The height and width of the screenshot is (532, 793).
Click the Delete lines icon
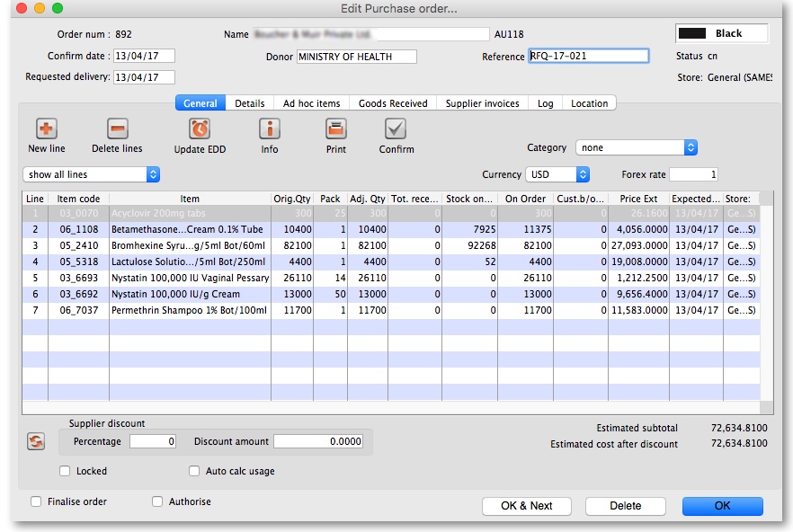[x=117, y=129]
